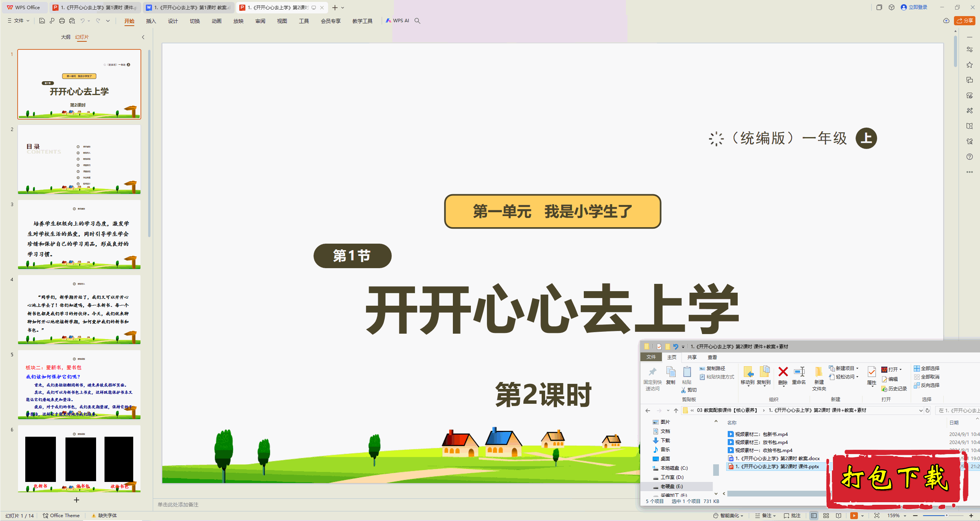Click add new slide plus button
This screenshot has height=521, width=980.
click(x=77, y=500)
